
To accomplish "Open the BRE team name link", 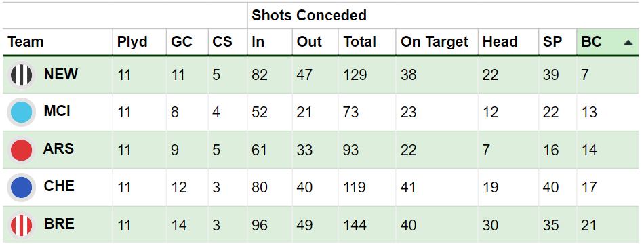I will pos(59,224).
